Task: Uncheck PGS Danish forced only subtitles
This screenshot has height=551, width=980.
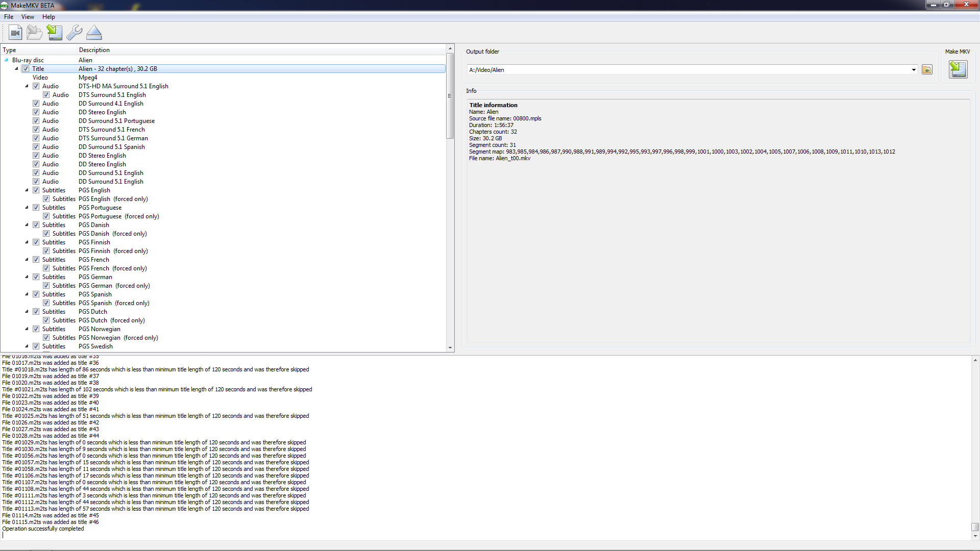Action: tap(46, 234)
